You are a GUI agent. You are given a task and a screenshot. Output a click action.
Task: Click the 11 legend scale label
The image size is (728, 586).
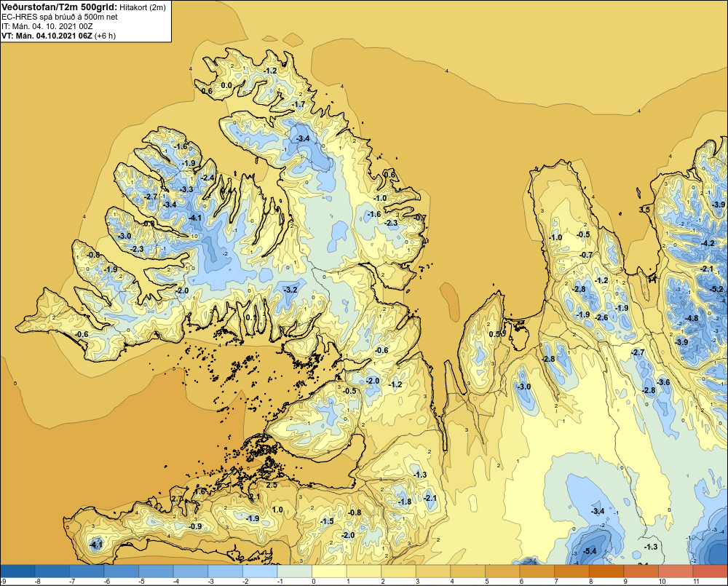click(695, 582)
